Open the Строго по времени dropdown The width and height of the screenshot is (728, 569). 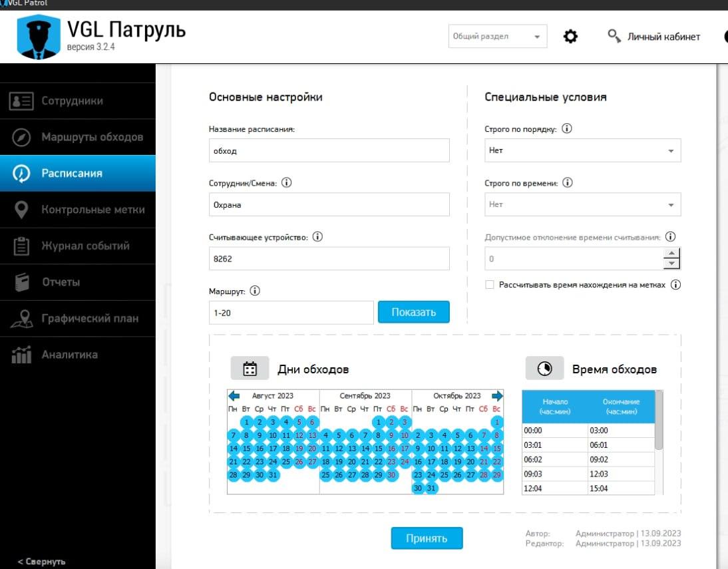[583, 204]
